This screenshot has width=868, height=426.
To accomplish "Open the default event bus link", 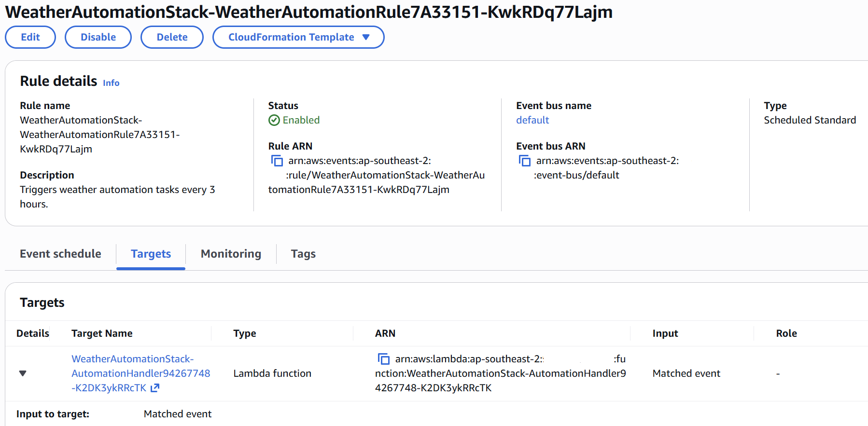I will coord(532,120).
